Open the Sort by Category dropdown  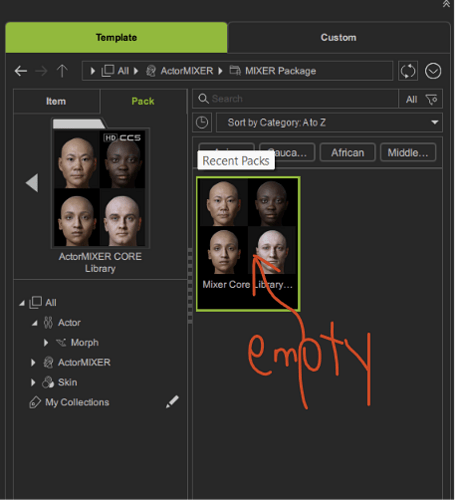tap(329, 123)
